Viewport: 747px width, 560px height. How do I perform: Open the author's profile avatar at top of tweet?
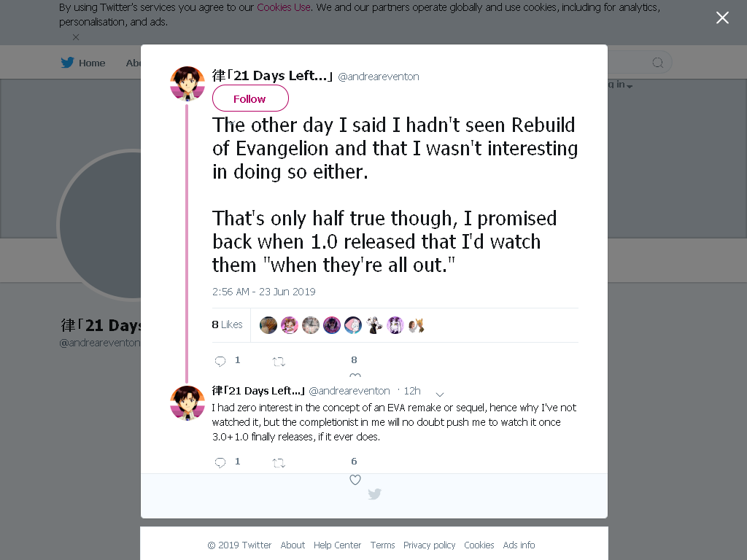[x=187, y=84]
